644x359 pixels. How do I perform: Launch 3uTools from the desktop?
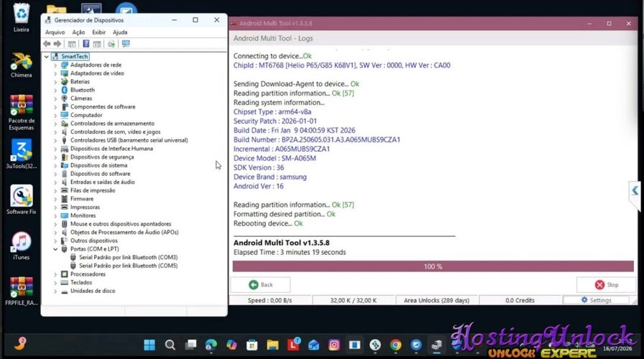point(22,154)
